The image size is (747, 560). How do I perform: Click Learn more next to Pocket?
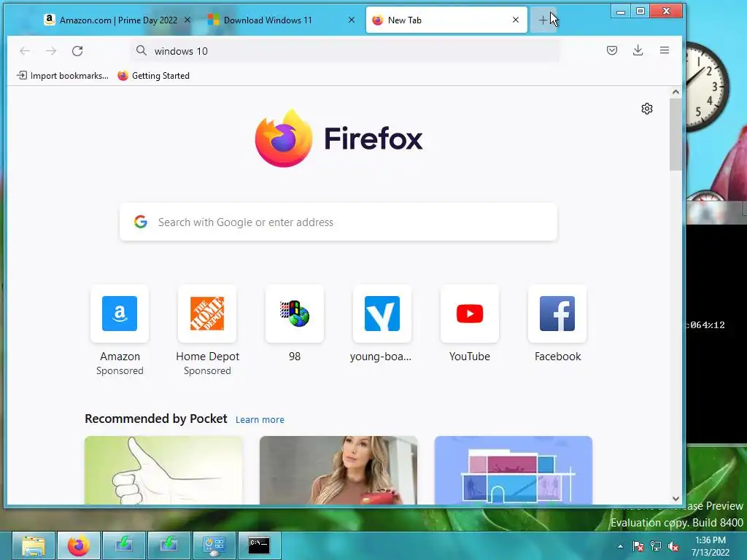coord(260,419)
